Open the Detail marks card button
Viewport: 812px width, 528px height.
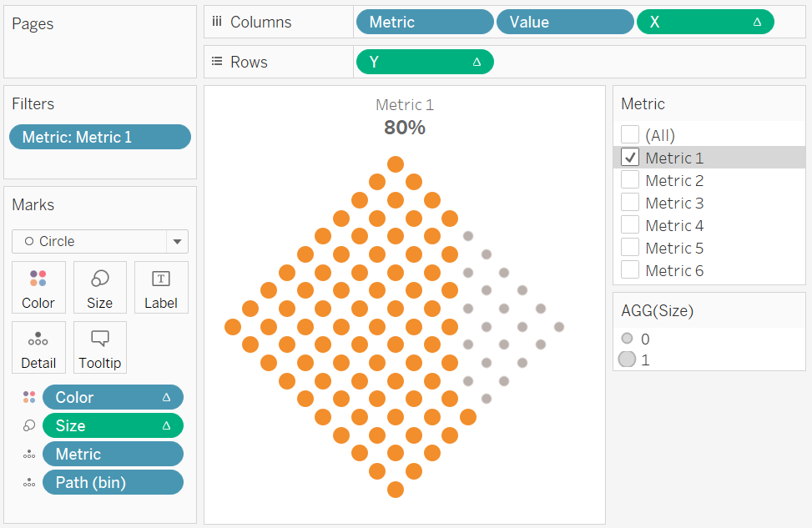tap(38, 347)
